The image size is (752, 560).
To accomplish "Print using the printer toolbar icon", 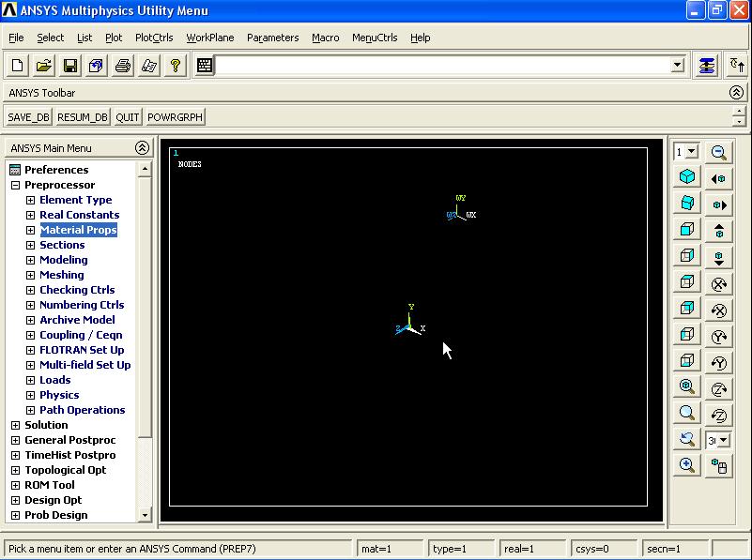I will pos(122,66).
